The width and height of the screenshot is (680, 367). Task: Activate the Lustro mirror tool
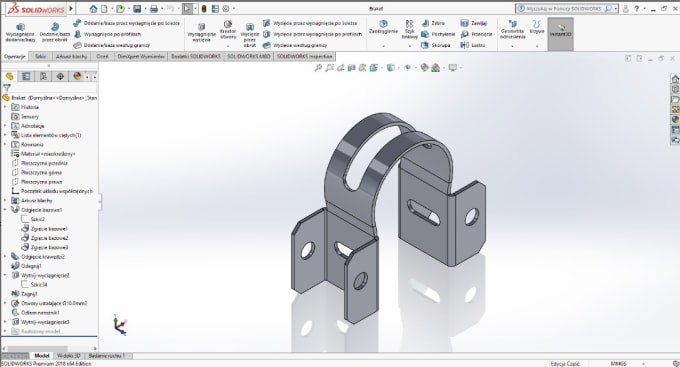point(472,45)
